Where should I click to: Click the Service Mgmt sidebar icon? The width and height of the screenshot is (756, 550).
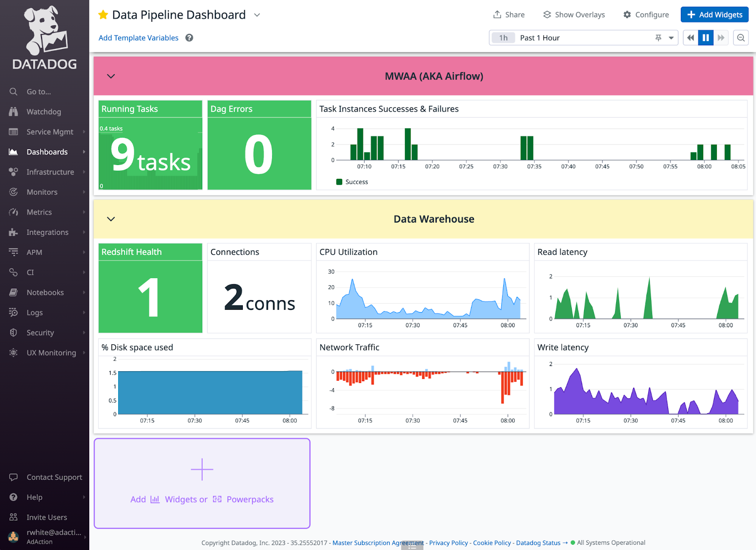point(13,132)
